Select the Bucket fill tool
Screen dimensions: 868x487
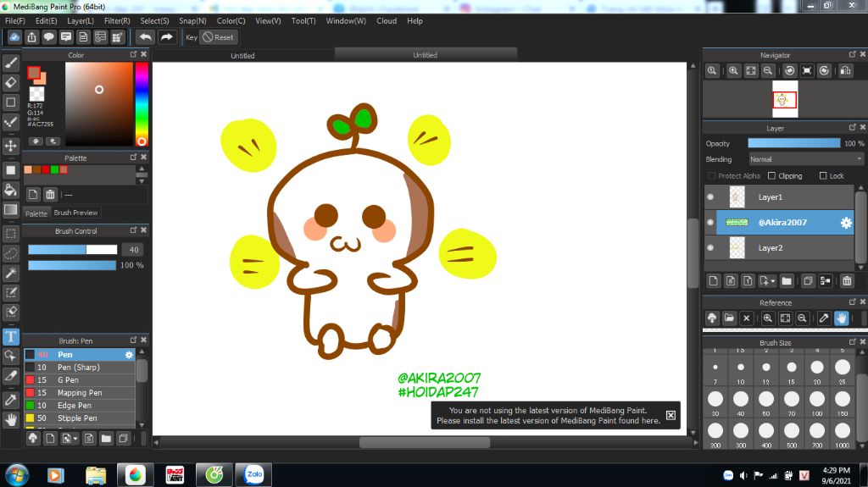(x=10, y=190)
